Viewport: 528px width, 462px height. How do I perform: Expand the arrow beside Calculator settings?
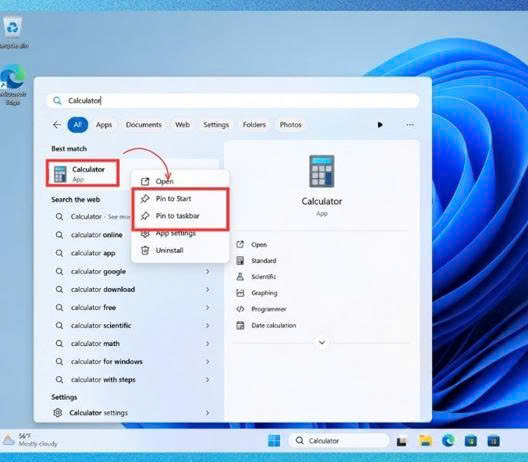point(207,412)
